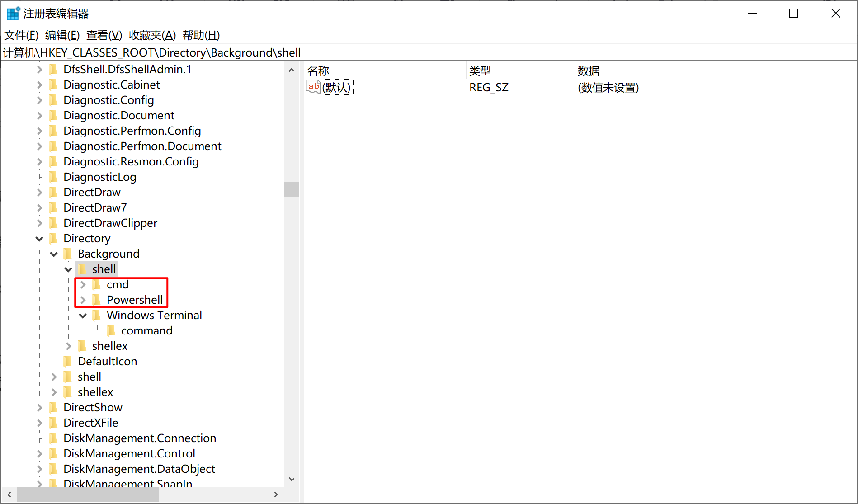Select the cmd key folder icon
The width and height of the screenshot is (858, 504).
click(97, 284)
